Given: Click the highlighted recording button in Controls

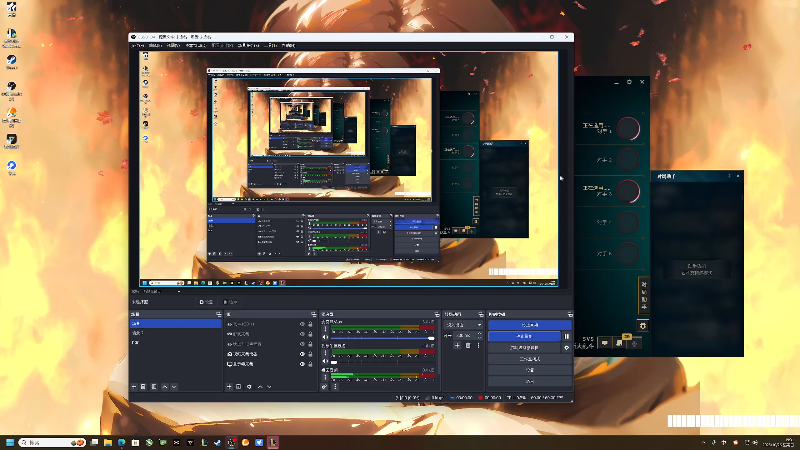Looking at the screenshot, I should pos(524,336).
